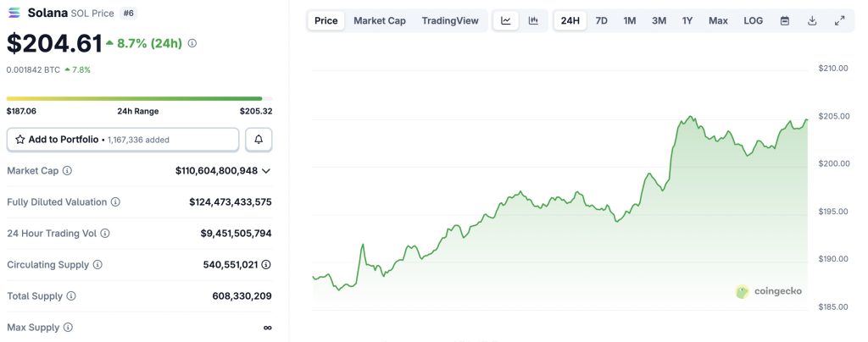Add Solana to Portfolio
Screen dimensions: 868x342
[x=123, y=140]
